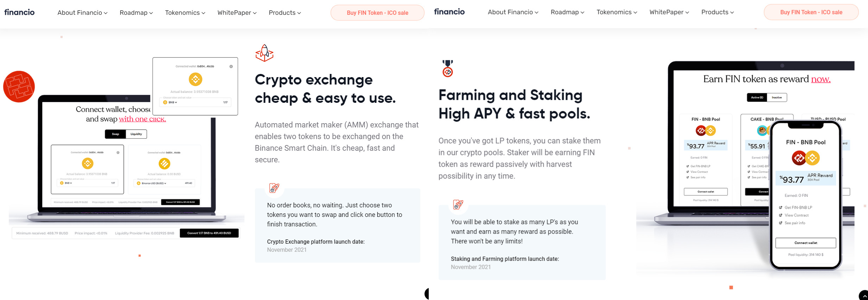Switch the swap toggle to Liquidity
868x300 pixels.
tap(136, 134)
